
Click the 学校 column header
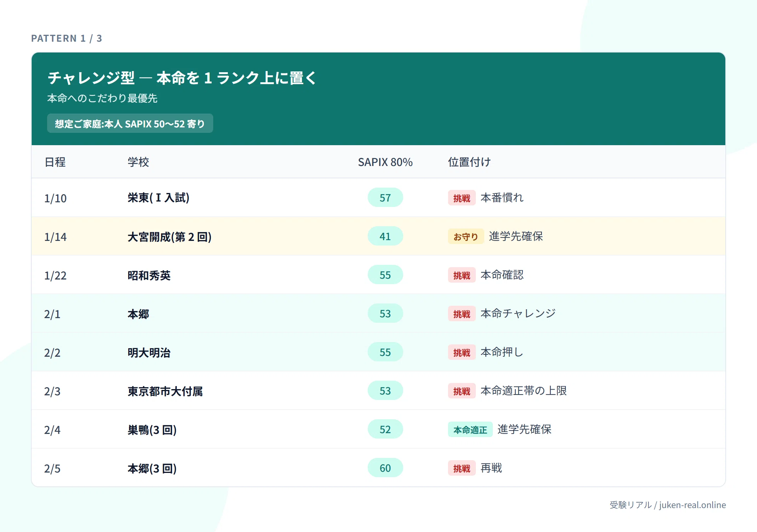(x=138, y=162)
